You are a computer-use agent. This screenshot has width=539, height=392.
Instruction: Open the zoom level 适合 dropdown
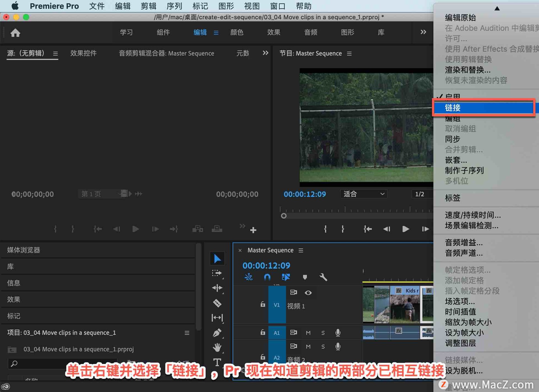click(364, 194)
